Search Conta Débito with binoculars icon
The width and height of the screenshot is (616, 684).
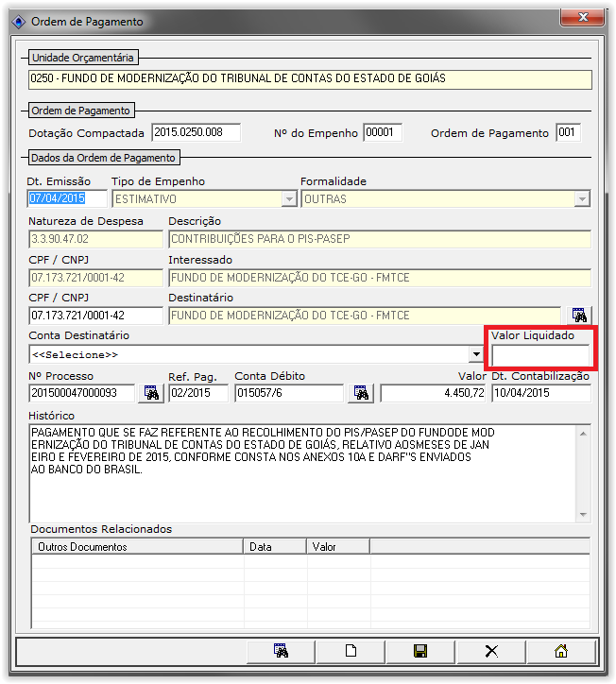point(362,393)
